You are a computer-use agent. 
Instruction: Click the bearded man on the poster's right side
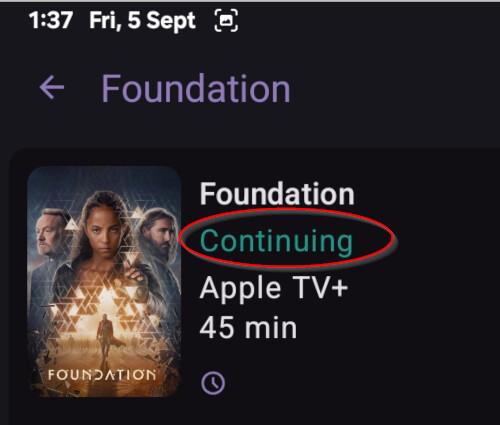pos(158,233)
